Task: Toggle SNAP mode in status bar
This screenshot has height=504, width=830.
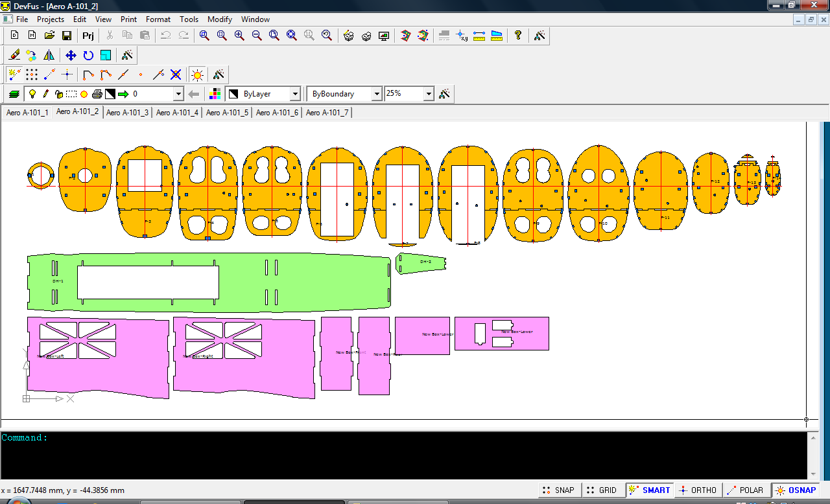Action: (x=558, y=490)
